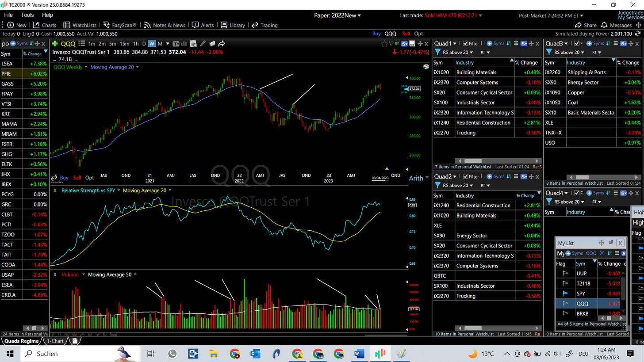This screenshot has width=644, height=362.
Task: Select the PFIE row in left watchlist
Action: [x=24, y=73]
